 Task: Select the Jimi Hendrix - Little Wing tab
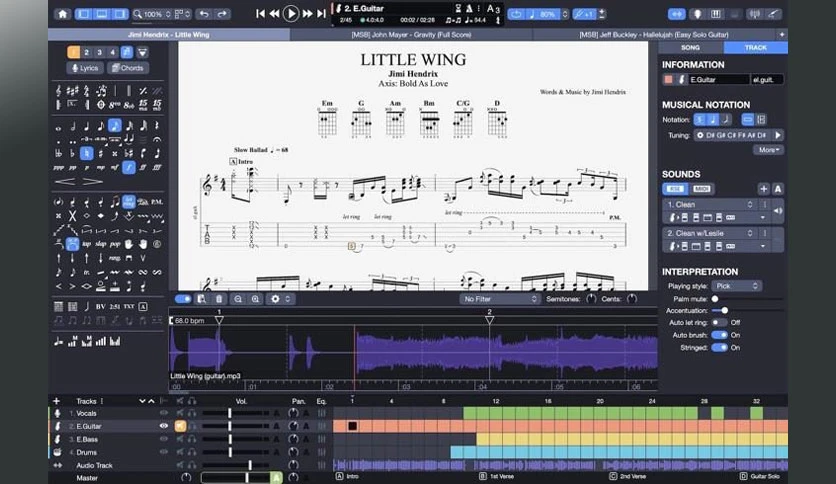(x=168, y=35)
